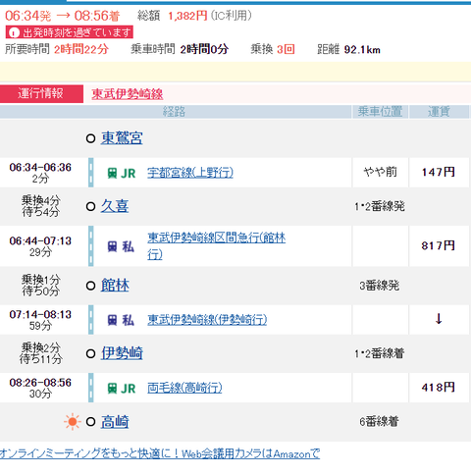Click the distance value 92.1km
The height and width of the screenshot is (476, 471).
tap(362, 50)
